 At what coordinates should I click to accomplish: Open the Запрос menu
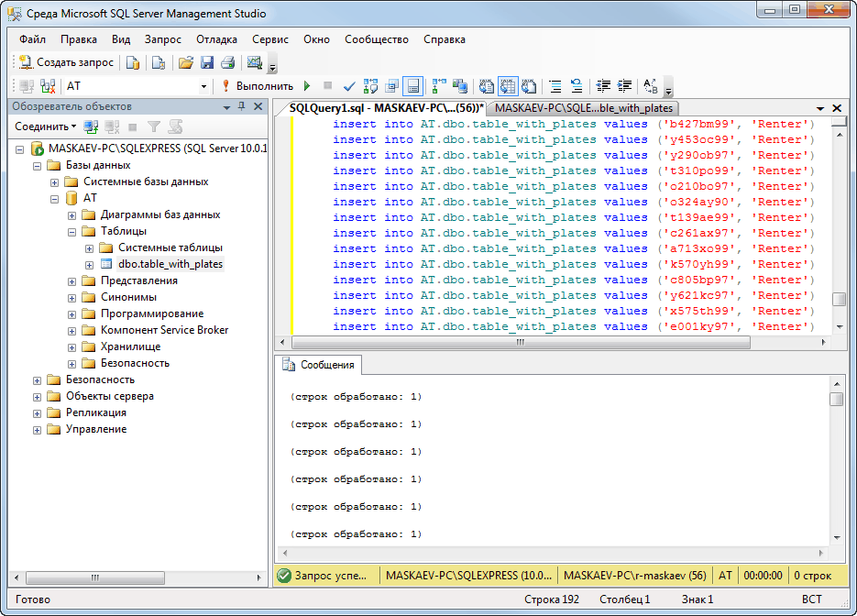point(162,39)
